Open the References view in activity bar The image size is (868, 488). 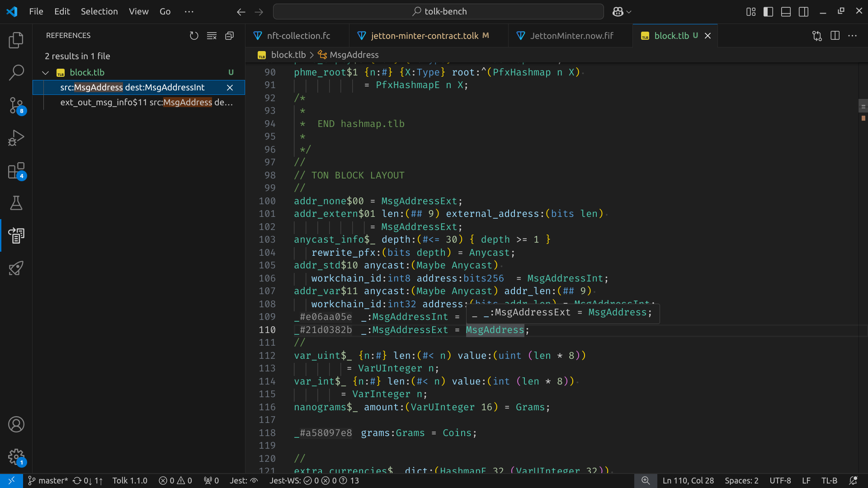16,235
